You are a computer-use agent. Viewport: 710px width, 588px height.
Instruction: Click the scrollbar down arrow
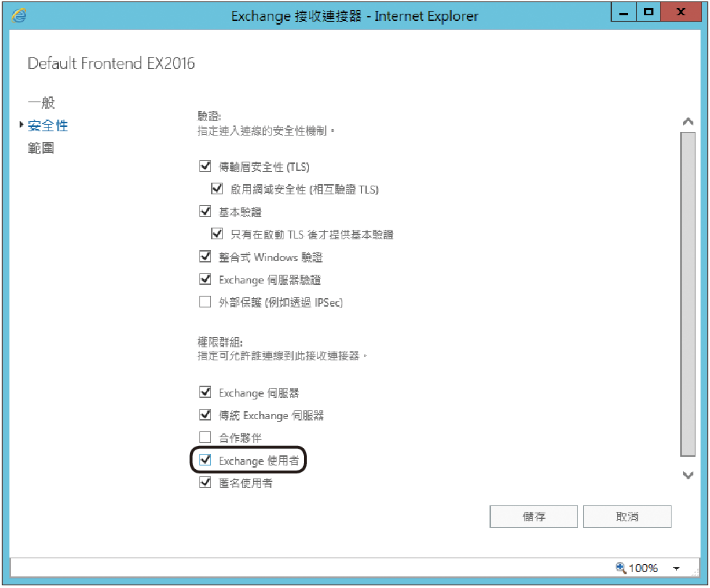click(x=688, y=475)
